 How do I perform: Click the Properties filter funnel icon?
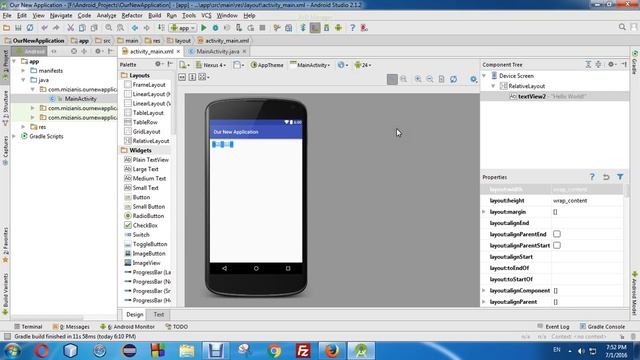(x=620, y=177)
